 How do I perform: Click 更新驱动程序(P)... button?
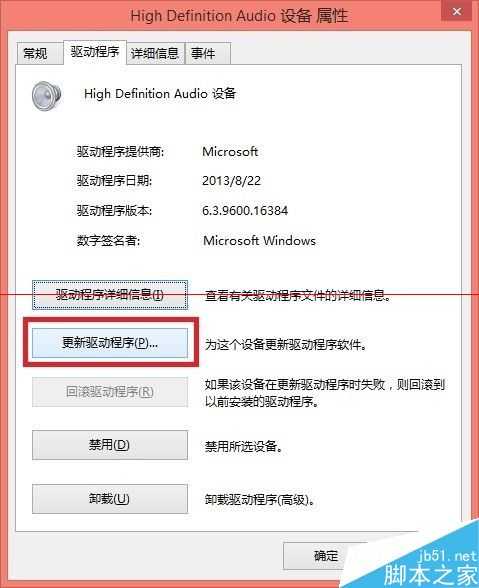(110, 343)
